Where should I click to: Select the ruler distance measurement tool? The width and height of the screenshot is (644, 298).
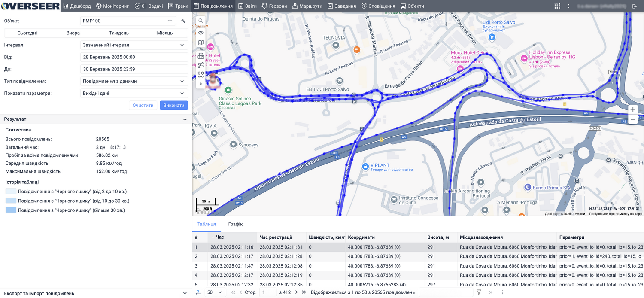coord(200,56)
